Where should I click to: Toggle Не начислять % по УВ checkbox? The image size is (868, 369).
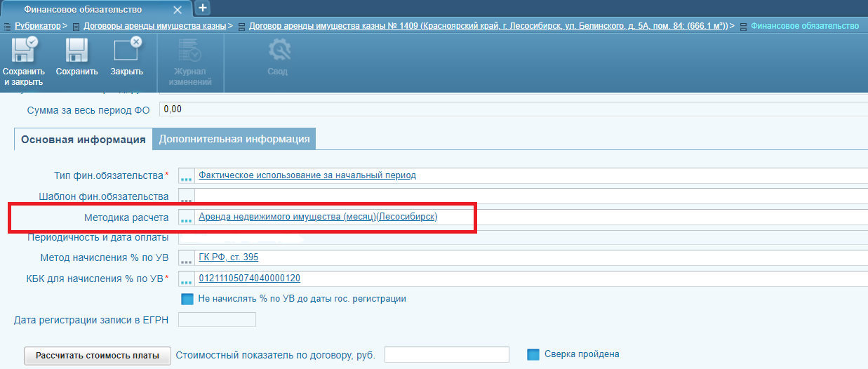click(x=187, y=299)
